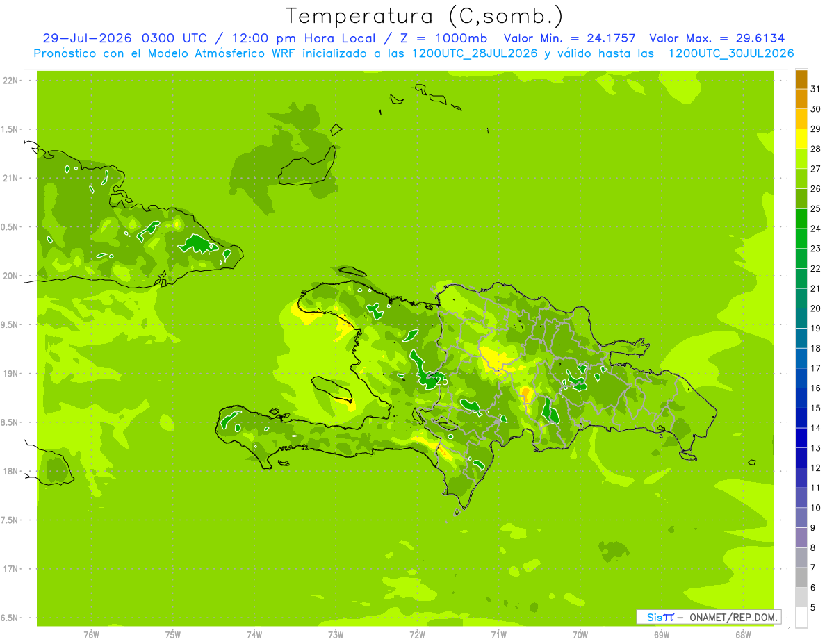Click the yellow legend swatch between 28 and 29
This screenshot has height=644, width=834.
pyautogui.click(x=801, y=138)
